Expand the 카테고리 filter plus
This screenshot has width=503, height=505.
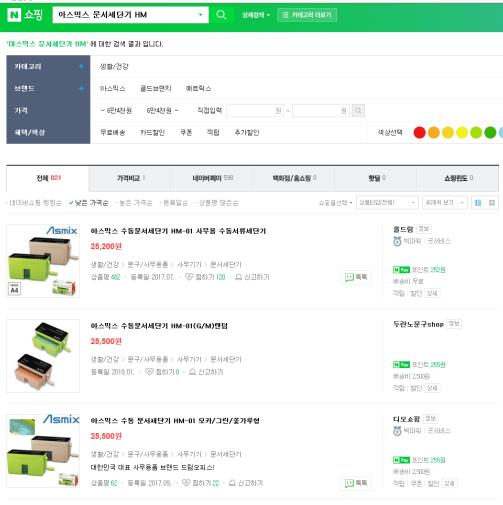pyautogui.click(x=81, y=66)
